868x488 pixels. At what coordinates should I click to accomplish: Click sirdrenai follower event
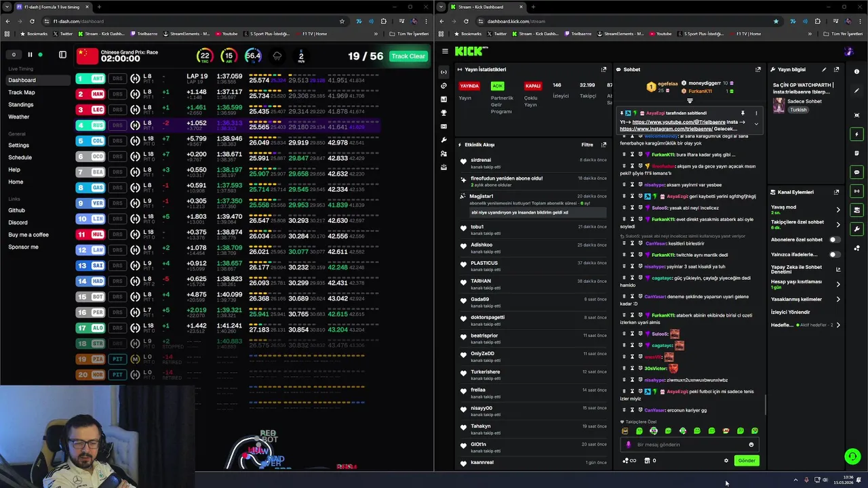point(532,163)
